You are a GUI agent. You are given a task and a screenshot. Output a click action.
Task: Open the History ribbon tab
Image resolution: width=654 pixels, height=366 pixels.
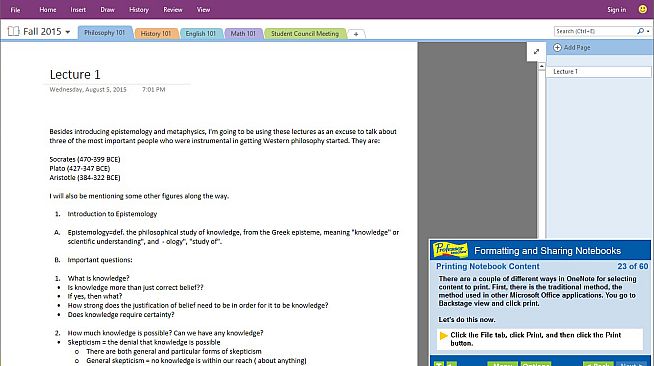pos(139,10)
